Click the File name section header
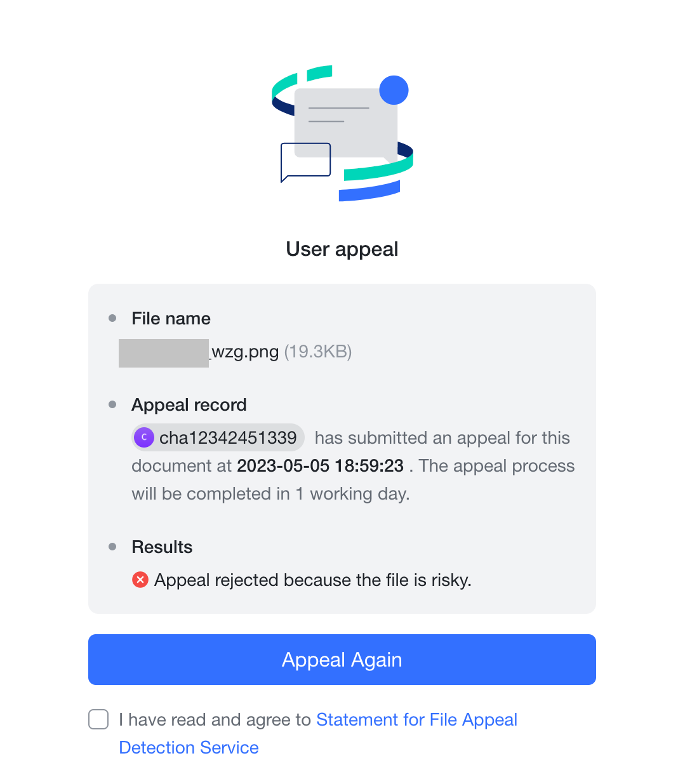Viewport: 678px width, 784px height. pos(171,318)
